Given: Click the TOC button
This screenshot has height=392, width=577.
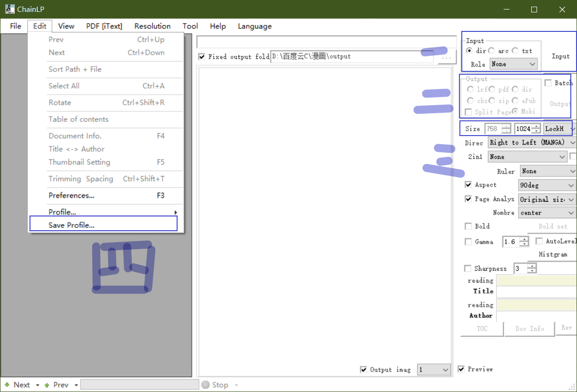Looking at the screenshot, I should coord(482,329).
